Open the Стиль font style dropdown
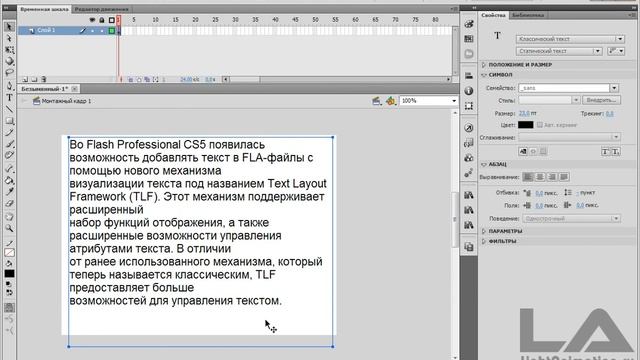Image resolution: width=640 pixels, height=360 pixels. click(549, 100)
